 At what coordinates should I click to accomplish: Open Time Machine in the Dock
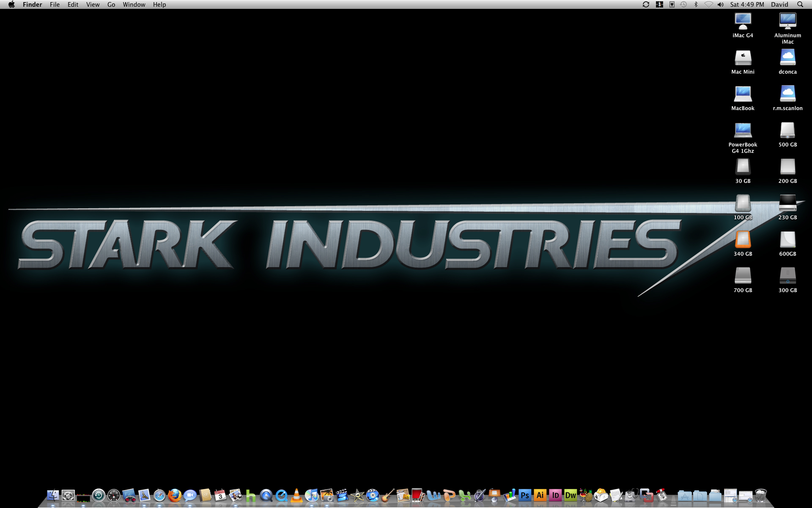click(99, 495)
